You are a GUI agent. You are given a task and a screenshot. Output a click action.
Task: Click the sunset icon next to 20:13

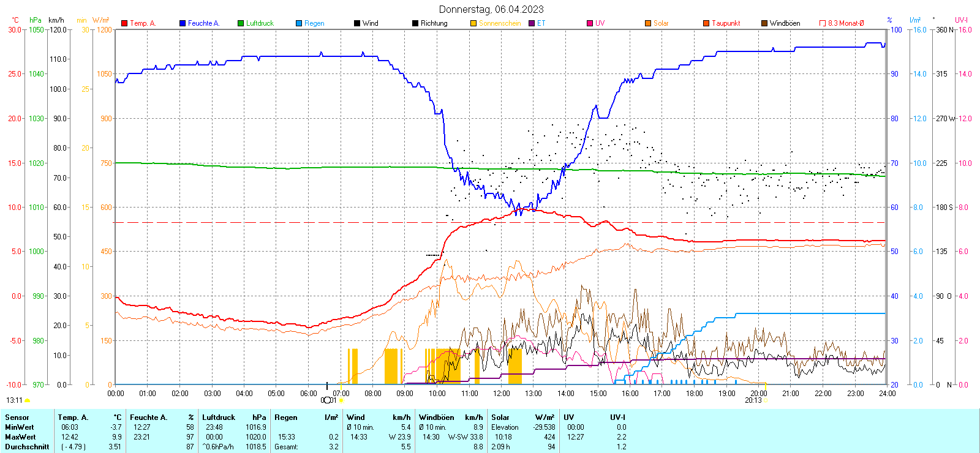click(x=766, y=400)
